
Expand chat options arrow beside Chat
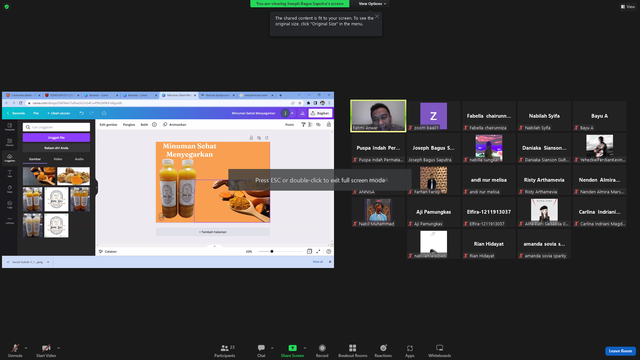(272, 348)
